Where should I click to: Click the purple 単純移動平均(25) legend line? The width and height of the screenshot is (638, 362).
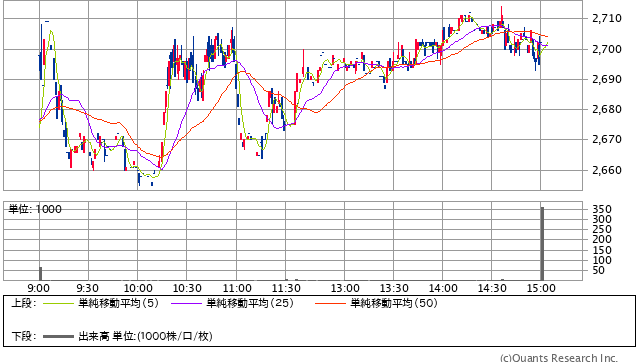pos(186,303)
